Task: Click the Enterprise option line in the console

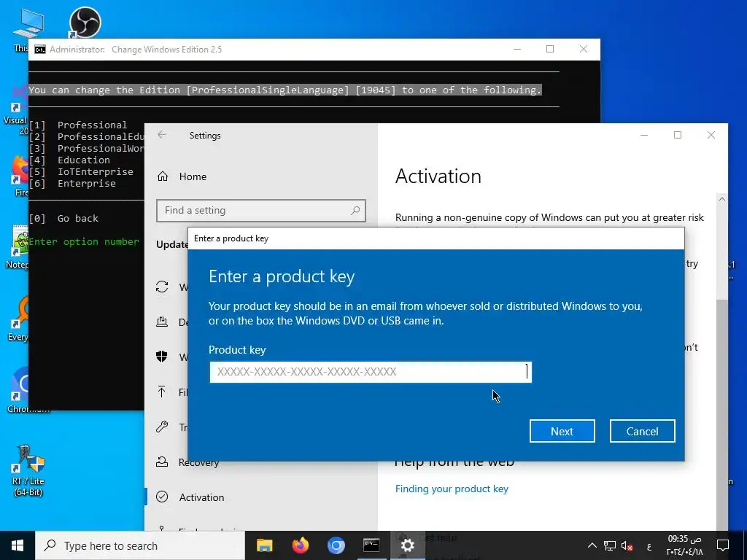Action: tap(72, 184)
